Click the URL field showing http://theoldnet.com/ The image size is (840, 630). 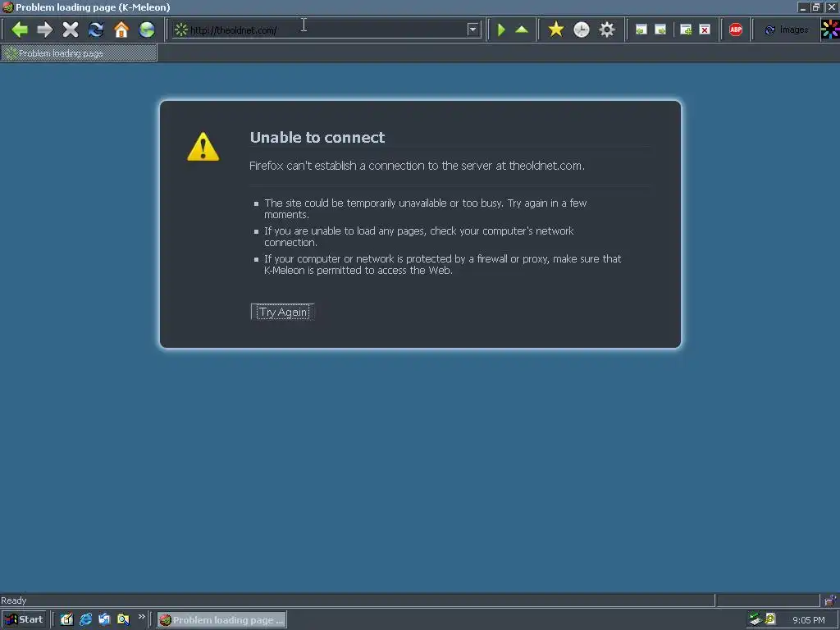coord(326,30)
